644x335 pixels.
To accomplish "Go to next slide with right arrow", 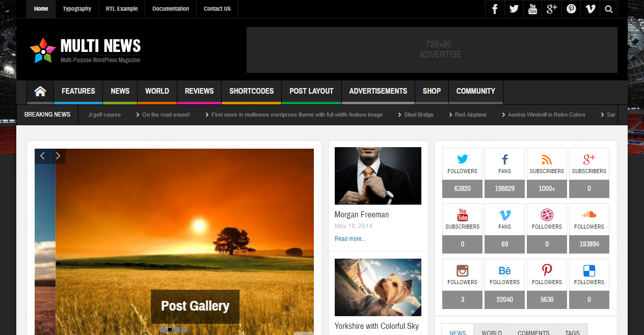I will tap(58, 156).
